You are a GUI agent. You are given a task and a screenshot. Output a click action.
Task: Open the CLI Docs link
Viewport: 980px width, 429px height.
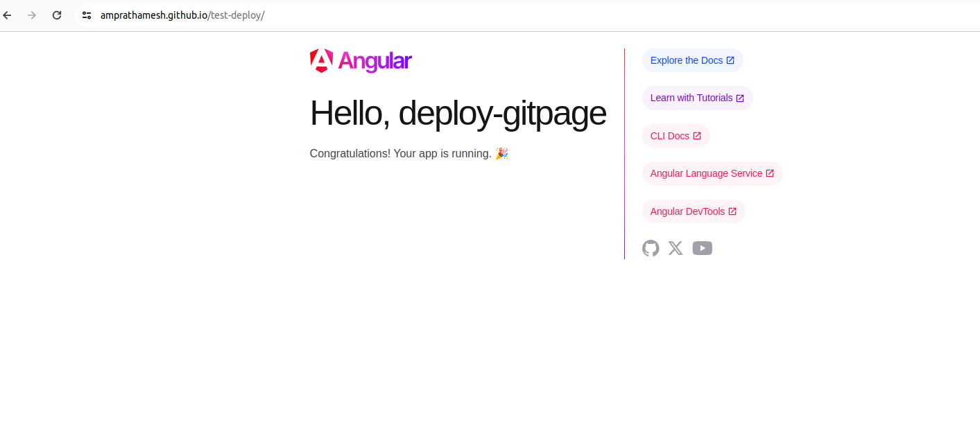[x=676, y=136]
